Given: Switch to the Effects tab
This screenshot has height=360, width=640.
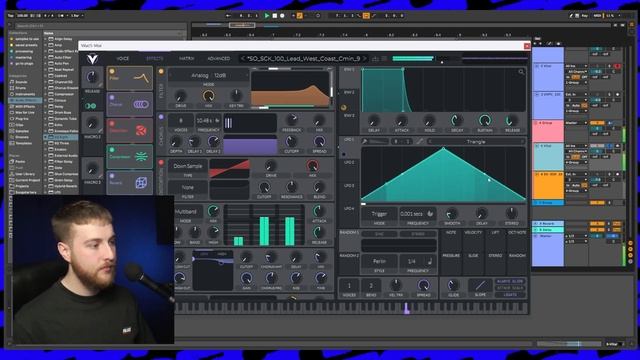Looking at the screenshot, I should (155, 59).
